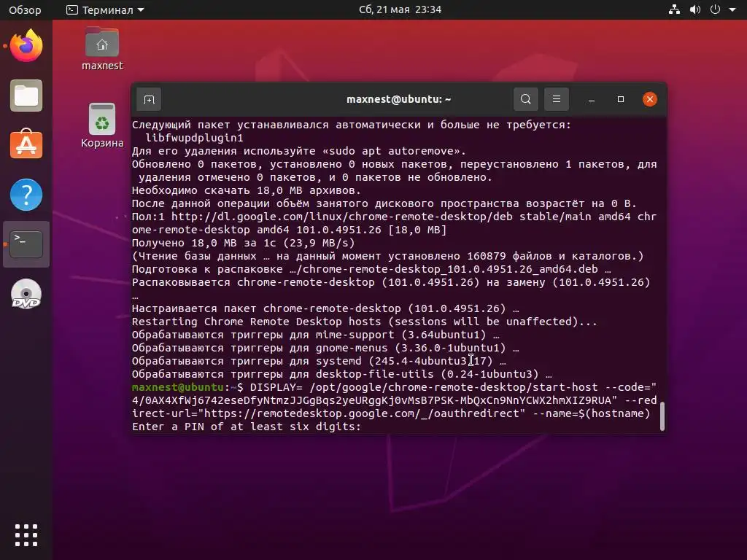
Task: Click the 'Подготовка к распаковке' line
Action: click(371, 269)
